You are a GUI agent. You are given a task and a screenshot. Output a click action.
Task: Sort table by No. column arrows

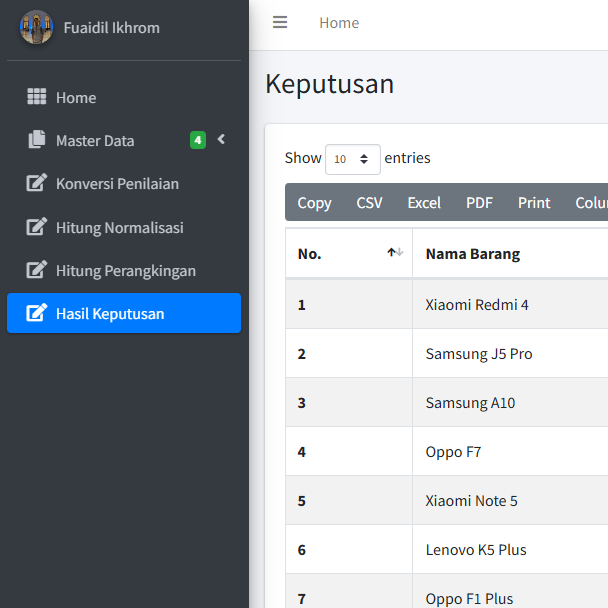(395, 253)
